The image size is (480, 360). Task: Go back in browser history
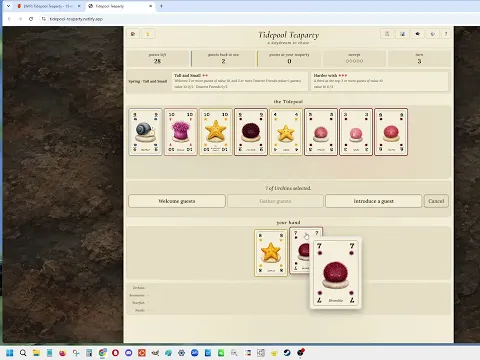coord(9,19)
